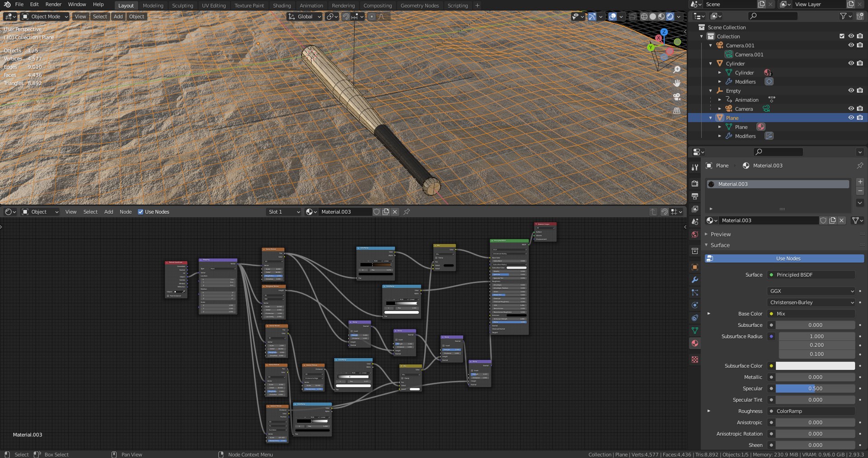The width and height of the screenshot is (868, 458).
Task: Switch to the Geometry Nodes workspace tab
Action: [420, 5]
